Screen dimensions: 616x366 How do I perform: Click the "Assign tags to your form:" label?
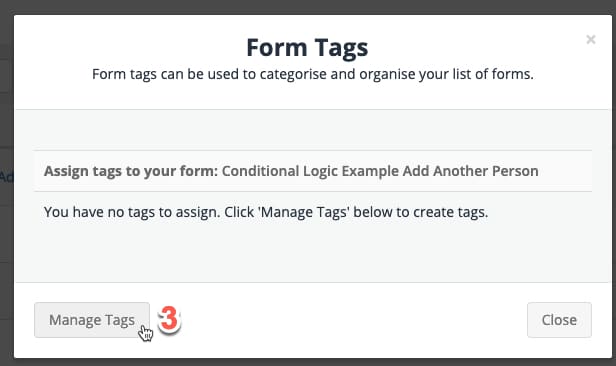pyautogui.click(x=131, y=171)
